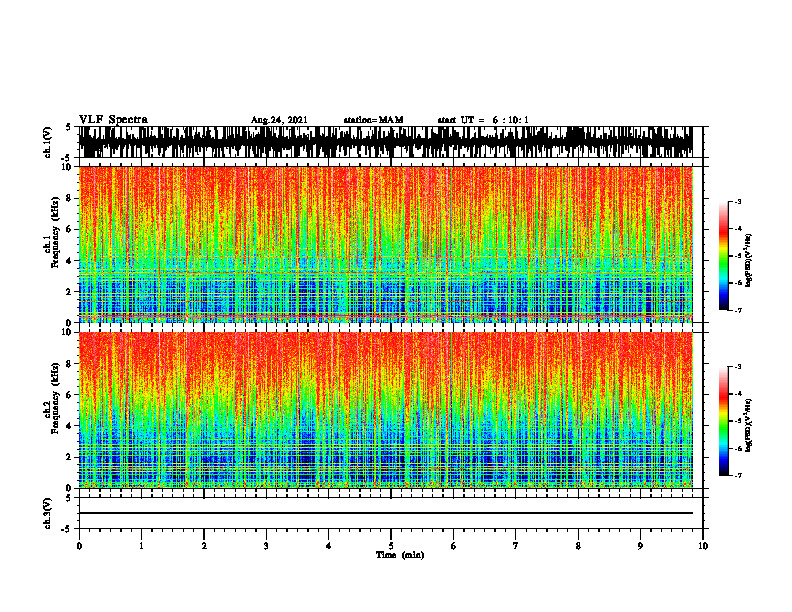The width and height of the screenshot is (792, 612).
Task: Click the "2" kHz tick on ch.2 axis
Action: 70,457
